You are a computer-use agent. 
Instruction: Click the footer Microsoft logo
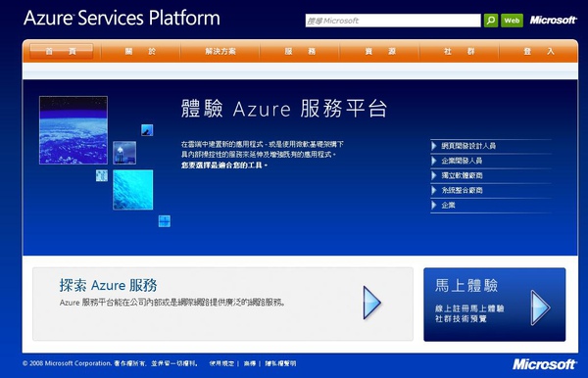point(544,364)
